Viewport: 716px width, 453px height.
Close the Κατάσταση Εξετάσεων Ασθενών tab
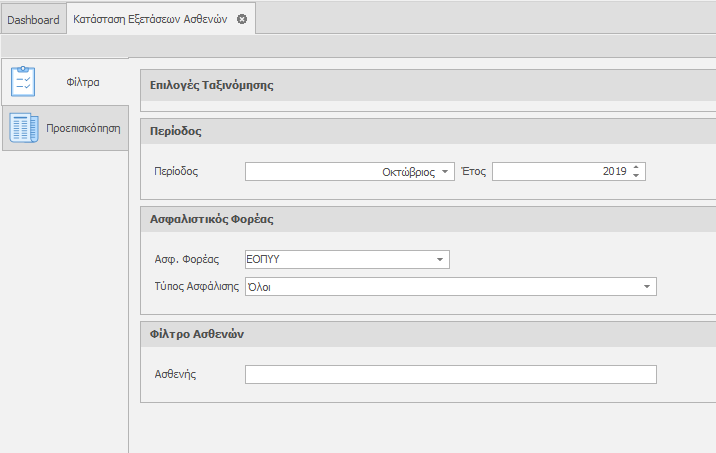242,19
